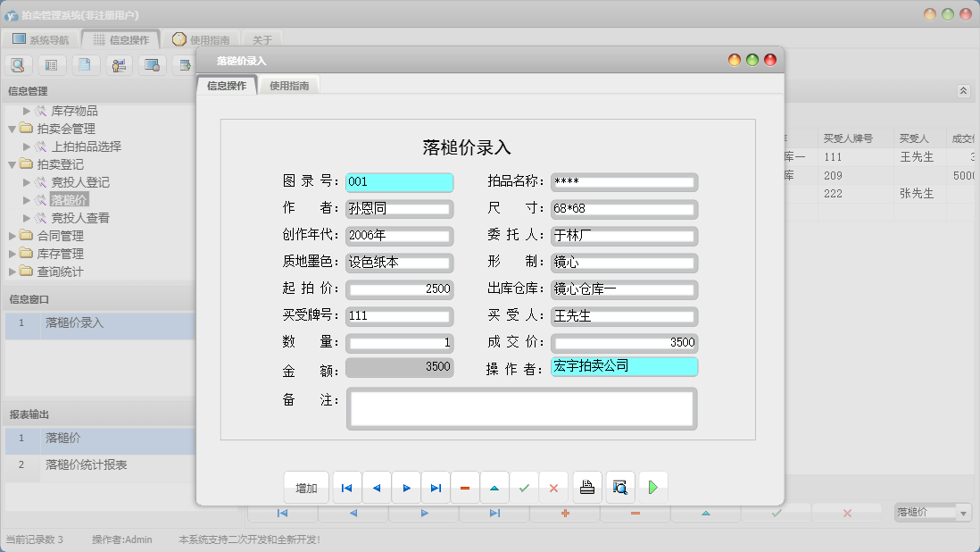Jump to last record in the dialog
Screen dimensions: 980x552
435,487
